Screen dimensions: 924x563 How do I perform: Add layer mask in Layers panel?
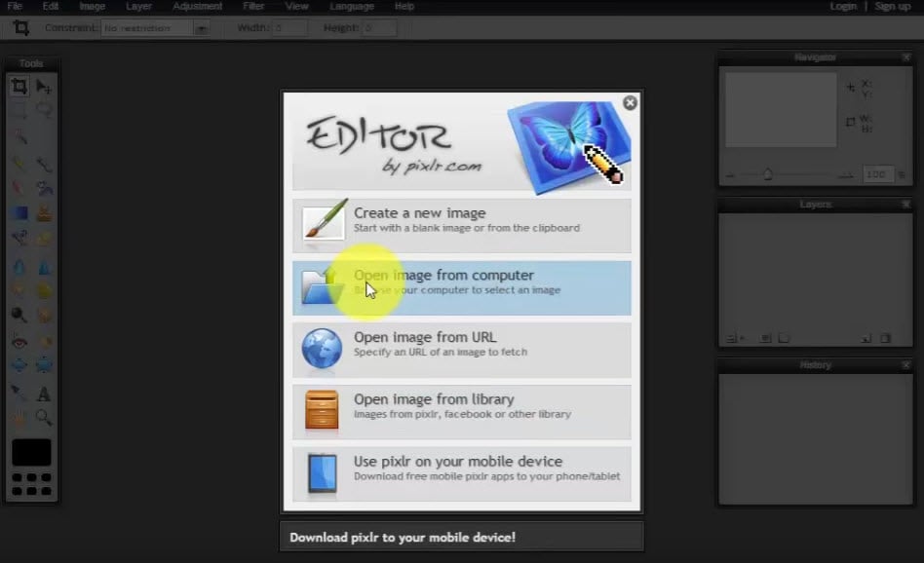click(765, 338)
